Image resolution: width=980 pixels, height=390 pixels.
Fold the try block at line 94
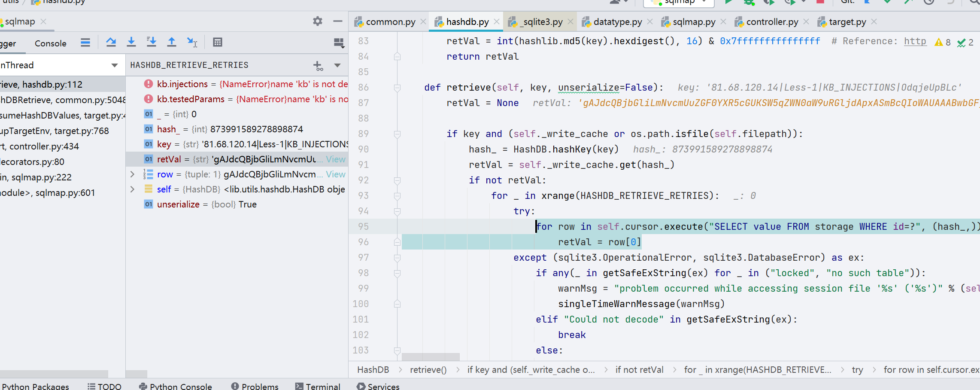point(397,211)
